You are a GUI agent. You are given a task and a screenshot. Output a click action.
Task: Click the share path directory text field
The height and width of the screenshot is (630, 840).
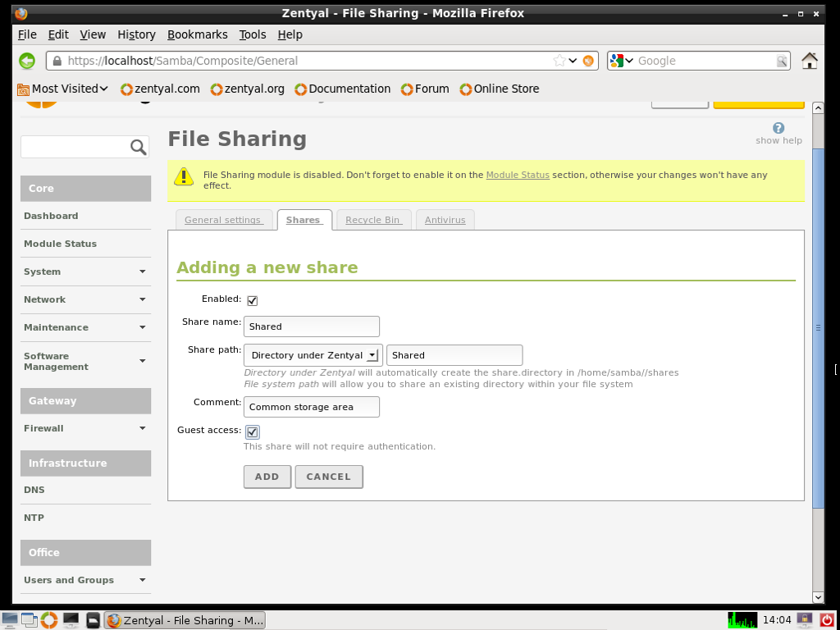pos(454,355)
